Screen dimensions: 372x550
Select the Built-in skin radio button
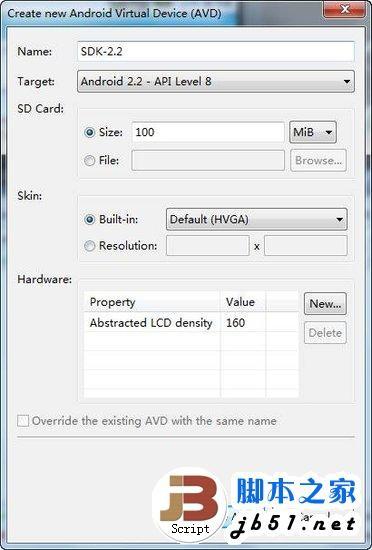(x=90, y=220)
